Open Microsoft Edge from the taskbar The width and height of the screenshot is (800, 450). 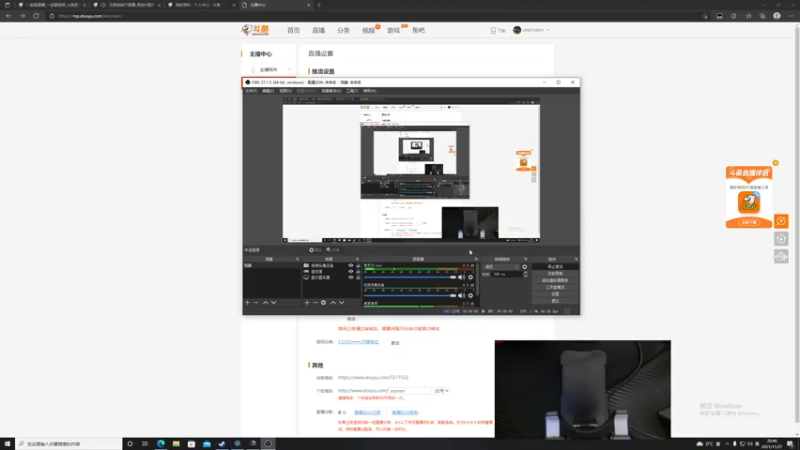pyautogui.click(x=161, y=444)
